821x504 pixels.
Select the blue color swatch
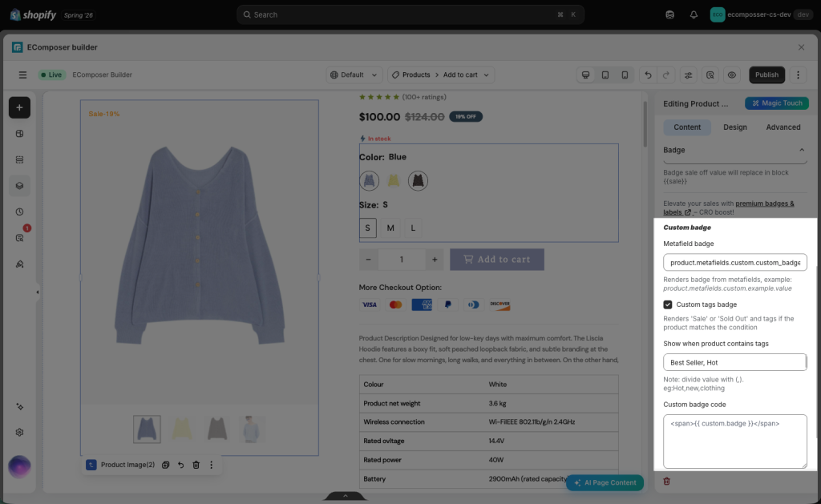coord(369,180)
